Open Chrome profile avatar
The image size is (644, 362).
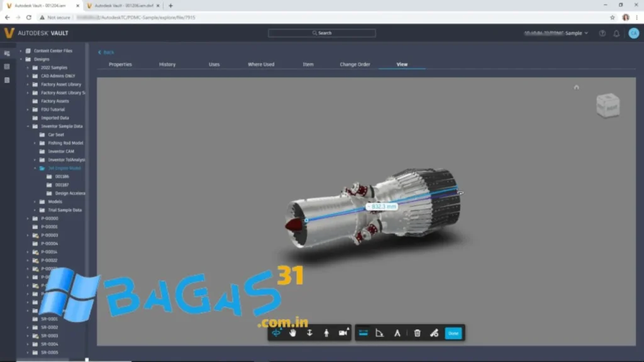(x=626, y=17)
